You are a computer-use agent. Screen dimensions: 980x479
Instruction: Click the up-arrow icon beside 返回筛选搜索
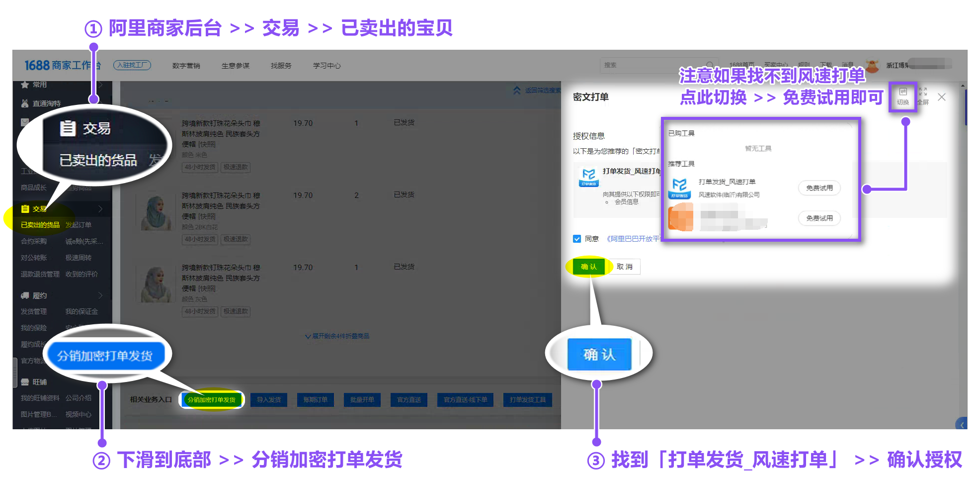pos(517,90)
